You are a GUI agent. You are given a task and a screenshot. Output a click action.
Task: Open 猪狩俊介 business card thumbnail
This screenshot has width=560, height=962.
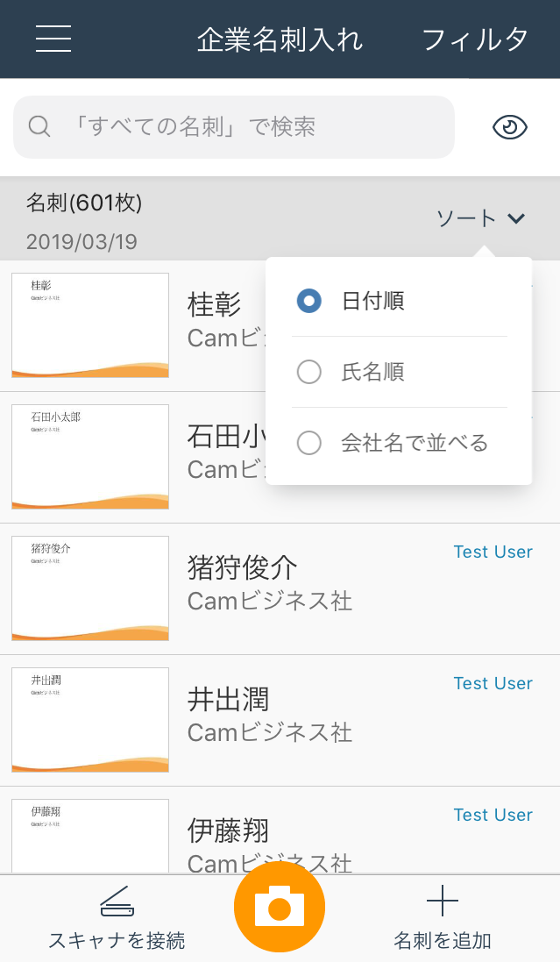tap(90, 588)
